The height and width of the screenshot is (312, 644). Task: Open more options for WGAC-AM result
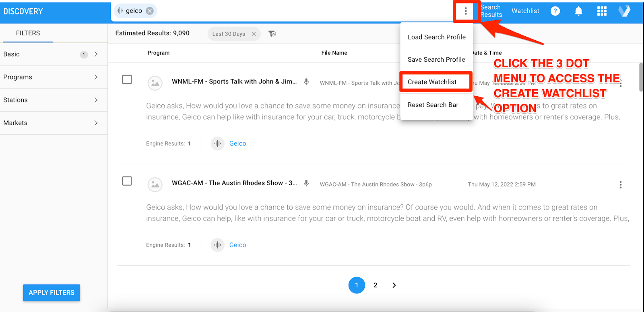click(x=620, y=185)
